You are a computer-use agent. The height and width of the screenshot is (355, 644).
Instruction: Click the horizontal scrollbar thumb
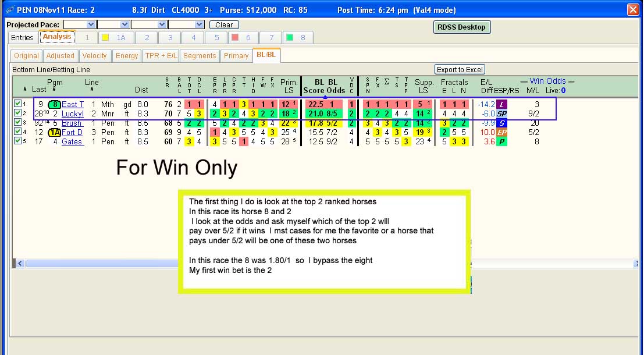[102, 264]
